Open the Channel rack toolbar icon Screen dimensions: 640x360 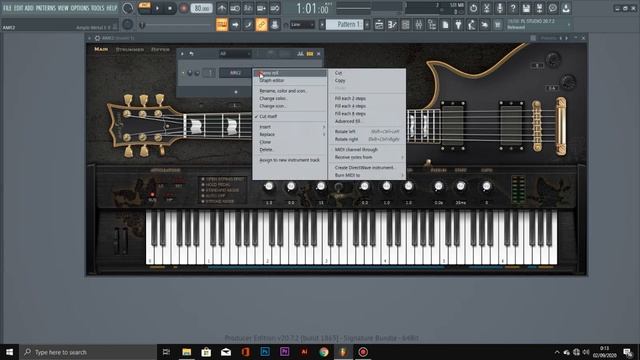[x=405, y=25]
